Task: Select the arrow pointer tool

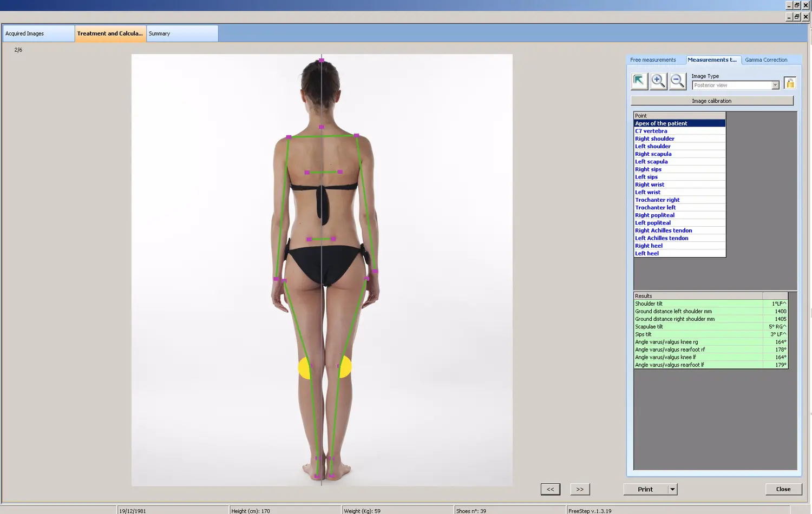Action: point(639,81)
